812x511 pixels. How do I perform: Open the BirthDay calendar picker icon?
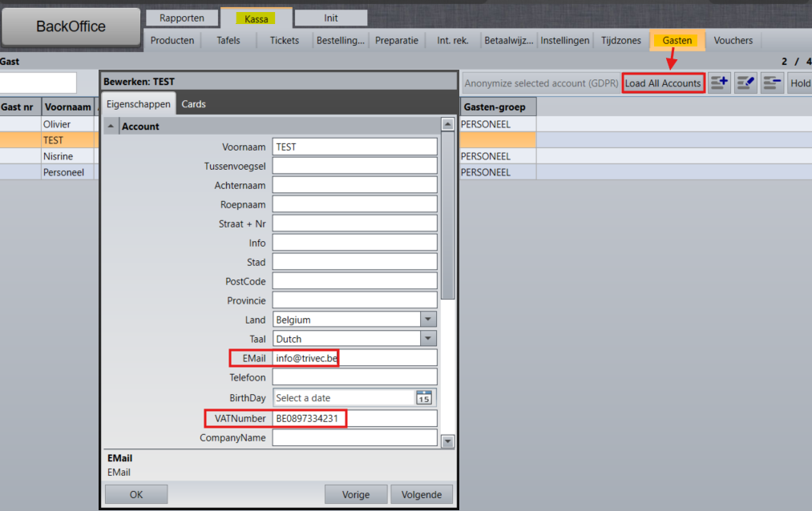tap(423, 398)
